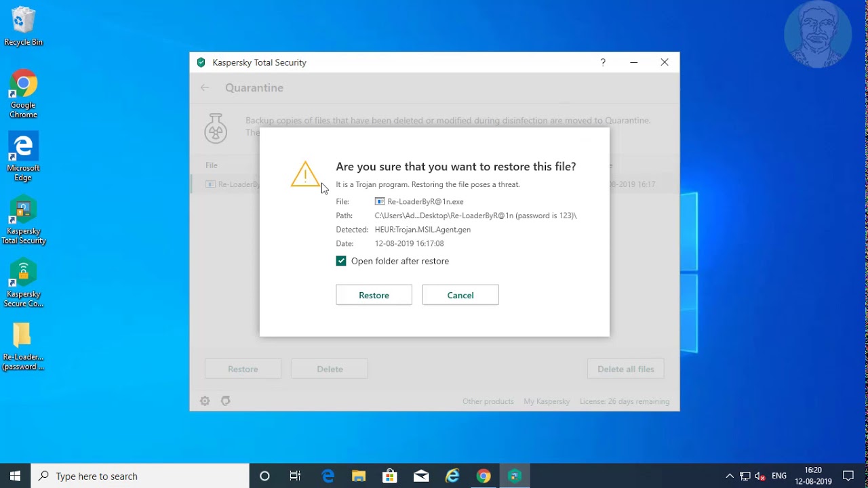Click License: 26 days remaining link
Viewport: 868px width, 488px height.
pyautogui.click(x=625, y=401)
